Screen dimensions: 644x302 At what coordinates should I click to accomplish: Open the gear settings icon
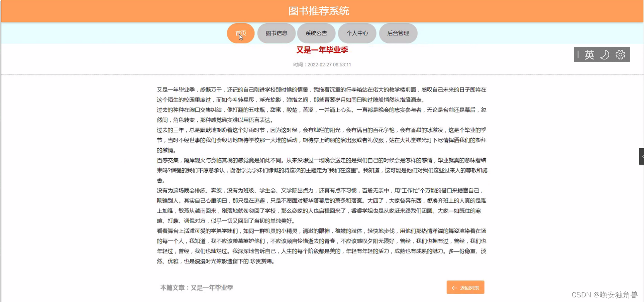coord(620,55)
